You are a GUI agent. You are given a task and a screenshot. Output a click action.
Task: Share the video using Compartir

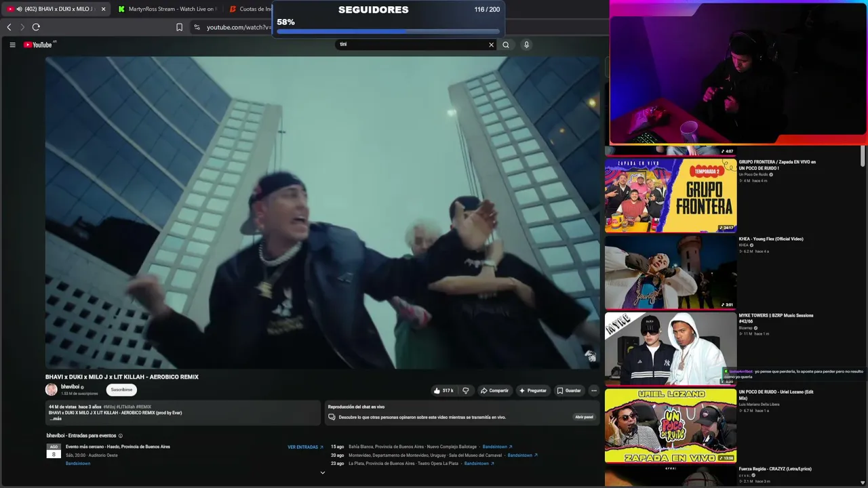pos(494,390)
